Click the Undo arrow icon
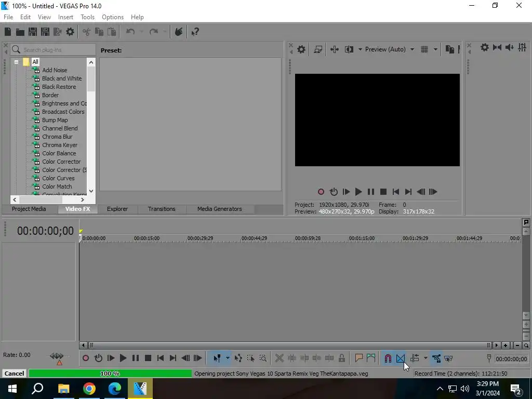Viewport: 532px width, 399px height. [130, 32]
